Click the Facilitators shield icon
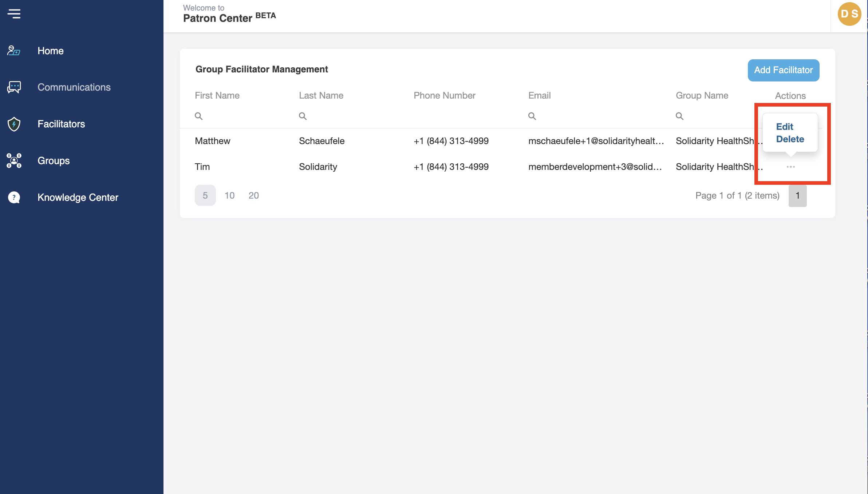 (x=14, y=124)
